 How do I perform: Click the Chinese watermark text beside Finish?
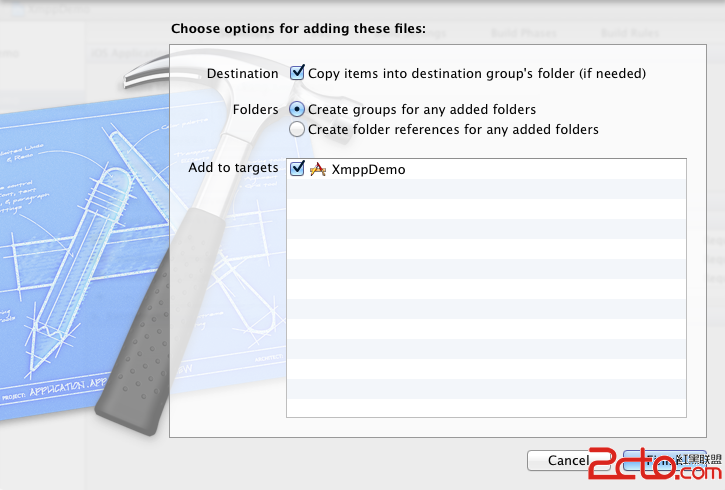[x=685, y=460]
